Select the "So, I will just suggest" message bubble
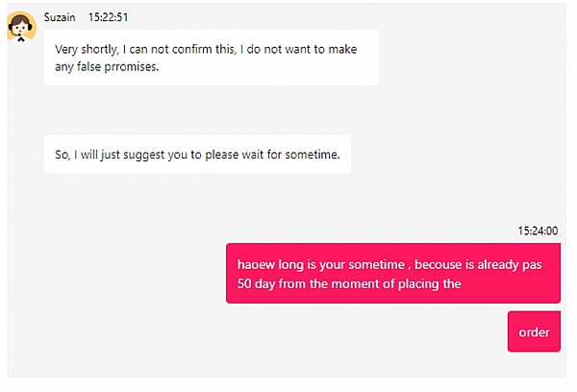 (x=196, y=154)
